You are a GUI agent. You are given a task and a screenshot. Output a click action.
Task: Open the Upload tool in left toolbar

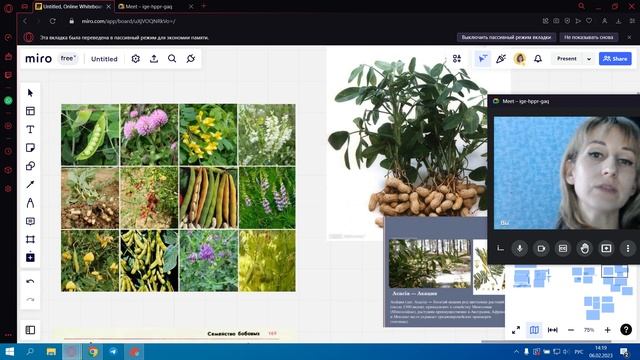tap(30, 258)
